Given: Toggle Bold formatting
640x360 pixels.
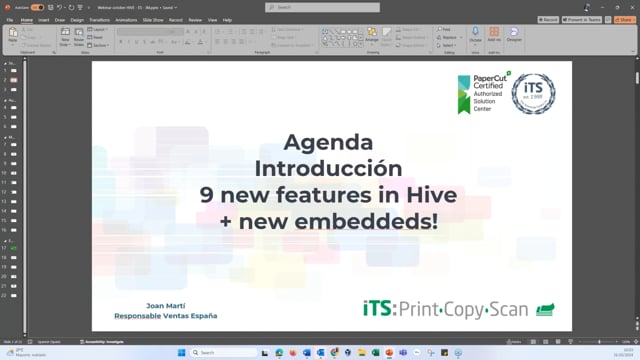Looking at the screenshot, I should click(121, 42).
